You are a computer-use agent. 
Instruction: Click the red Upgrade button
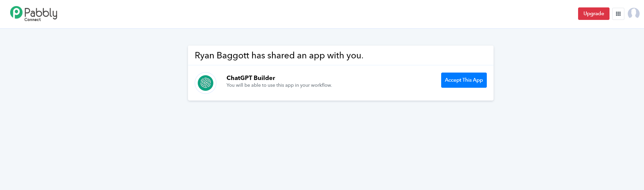tap(594, 13)
